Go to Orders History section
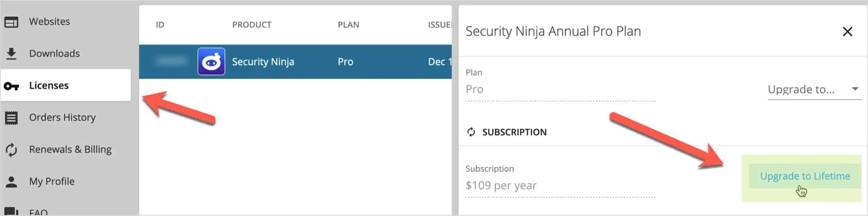 (x=62, y=118)
